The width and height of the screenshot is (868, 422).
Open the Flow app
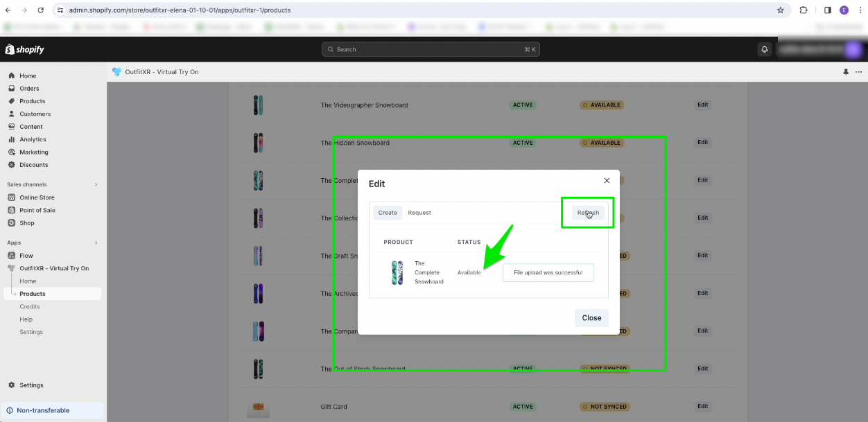click(26, 256)
